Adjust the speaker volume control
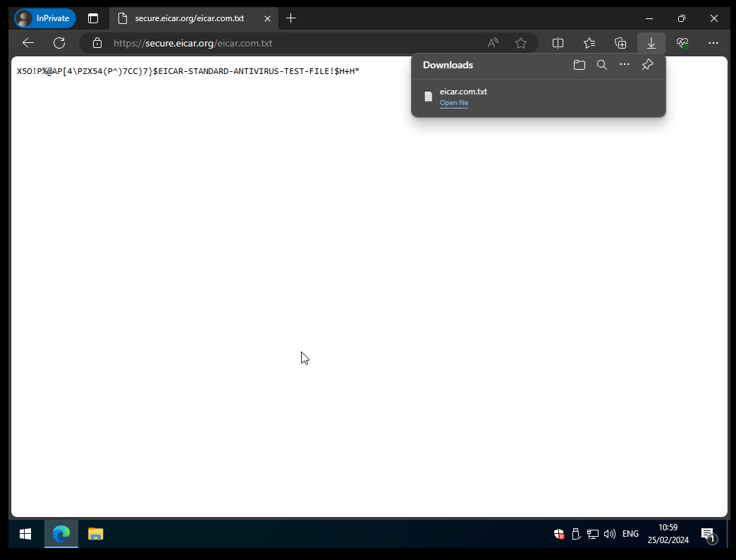736x560 pixels. click(x=609, y=534)
